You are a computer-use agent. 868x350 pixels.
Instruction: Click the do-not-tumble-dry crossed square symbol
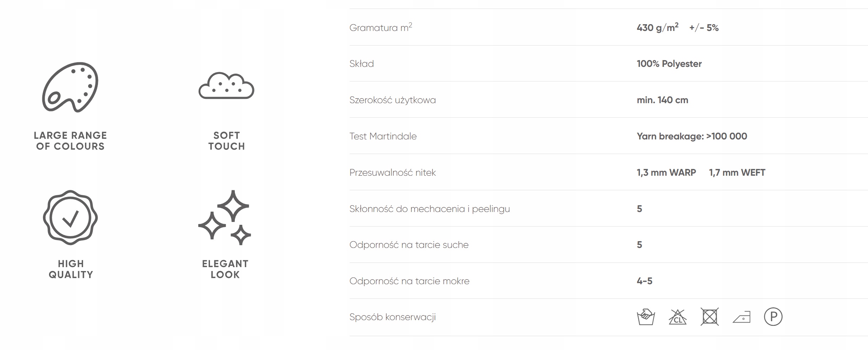pos(710,317)
